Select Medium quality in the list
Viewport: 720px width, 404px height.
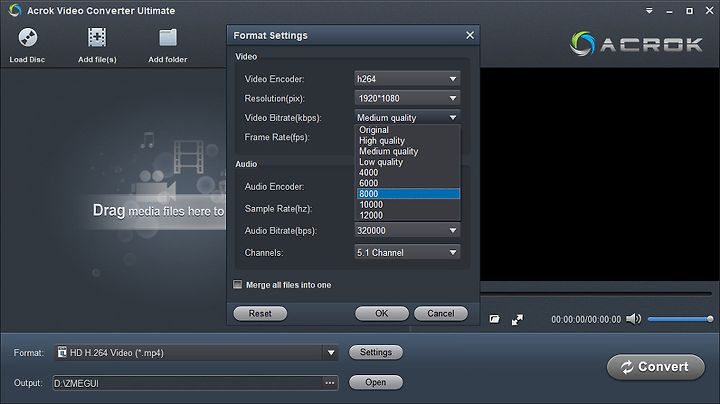[408, 151]
